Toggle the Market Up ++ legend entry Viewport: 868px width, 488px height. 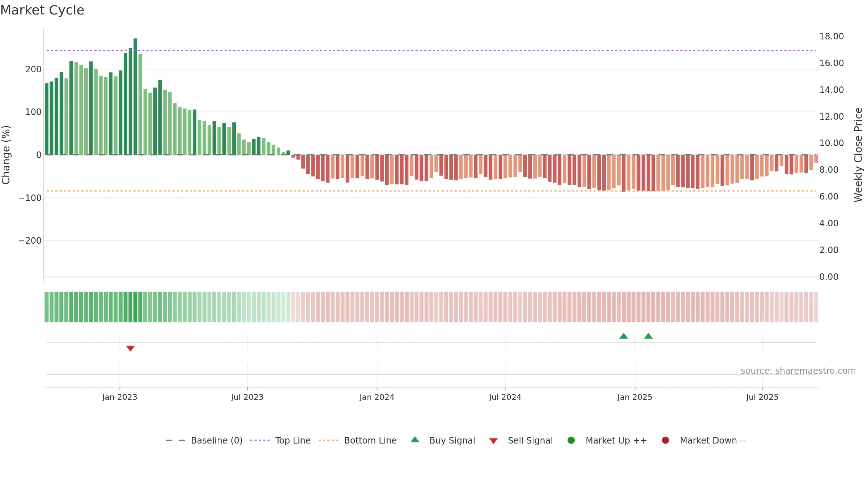(607, 440)
